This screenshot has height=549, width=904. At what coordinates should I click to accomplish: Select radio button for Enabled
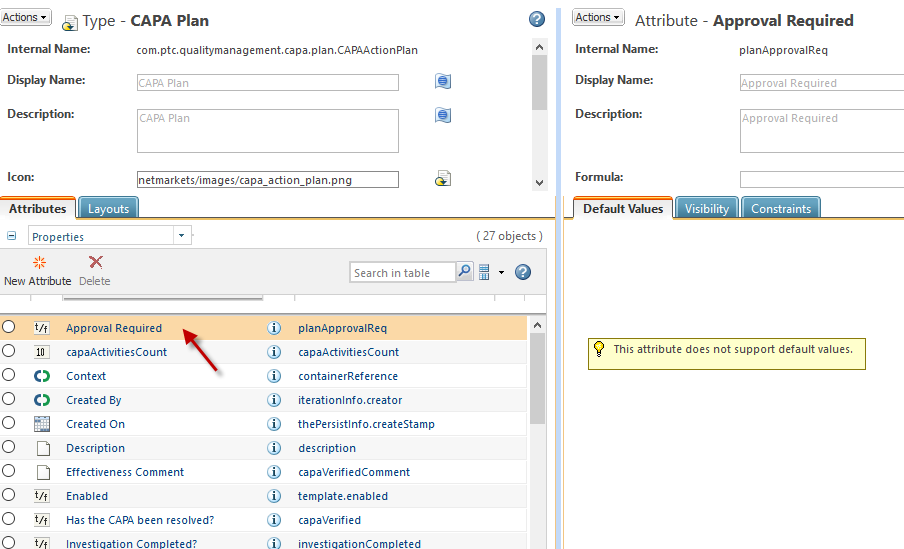[9, 495]
